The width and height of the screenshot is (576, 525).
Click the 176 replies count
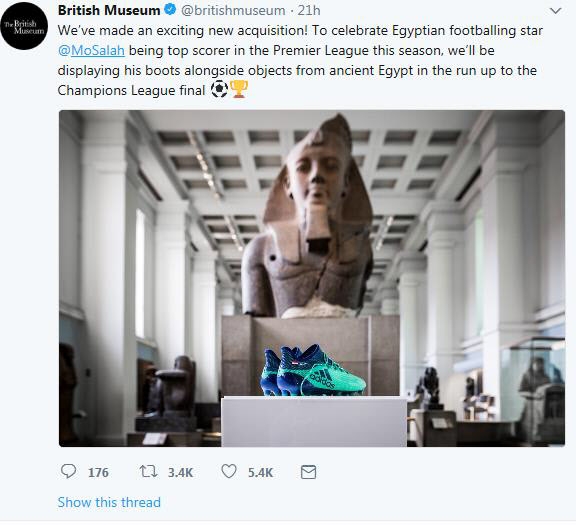tap(98, 472)
